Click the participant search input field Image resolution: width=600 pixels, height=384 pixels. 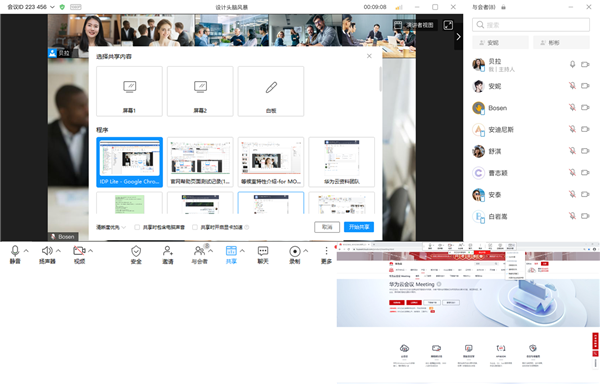click(x=531, y=25)
